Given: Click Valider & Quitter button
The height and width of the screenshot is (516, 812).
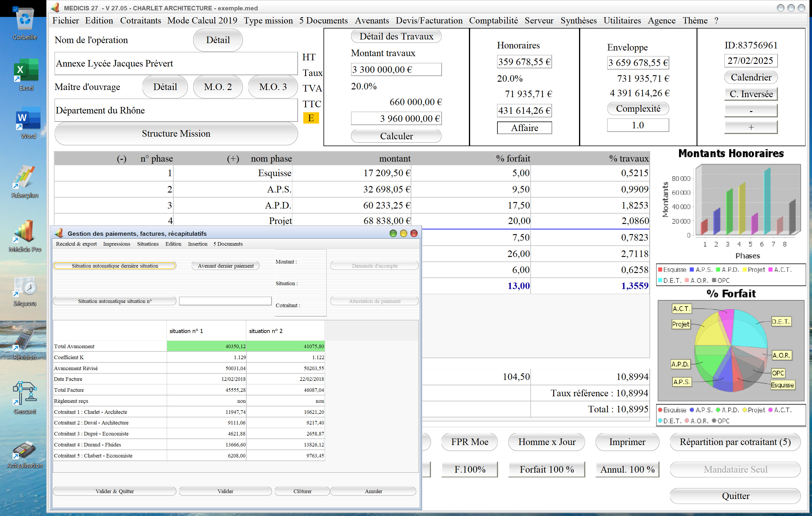Looking at the screenshot, I should pos(115,491).
